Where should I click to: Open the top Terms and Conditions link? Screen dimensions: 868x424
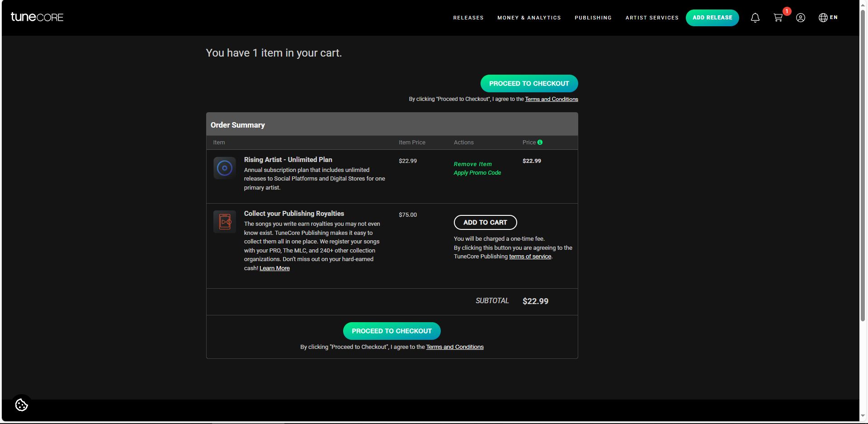(x=552, y=99)
